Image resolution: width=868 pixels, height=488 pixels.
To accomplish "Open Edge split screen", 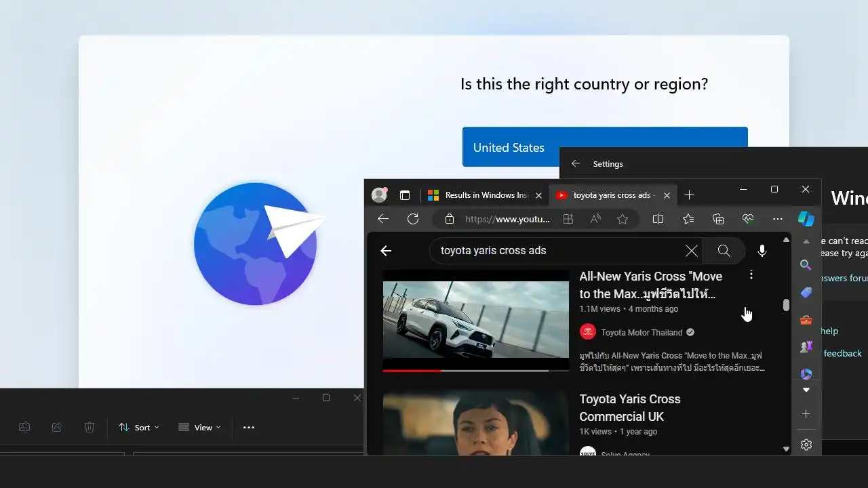I will pos(658,219).
